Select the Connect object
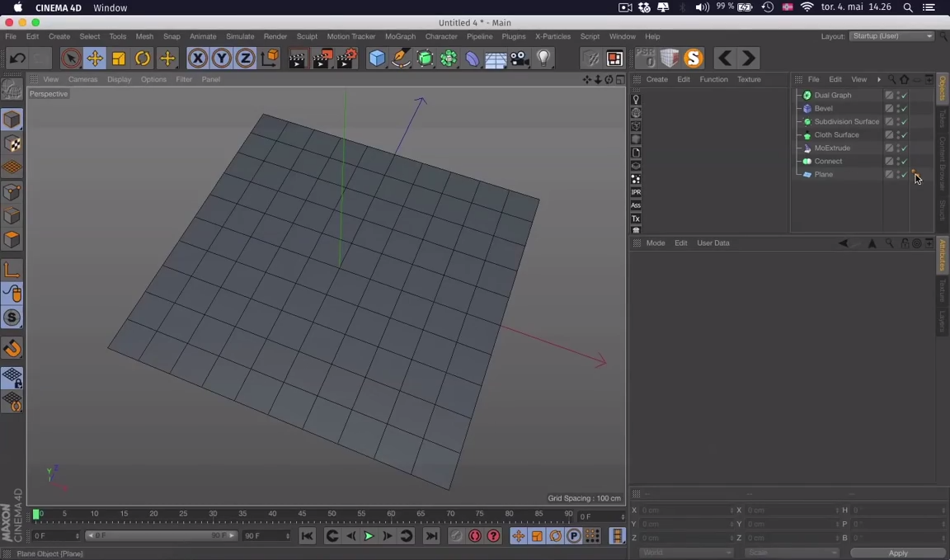The image size is (950, 560). (828, 162)
